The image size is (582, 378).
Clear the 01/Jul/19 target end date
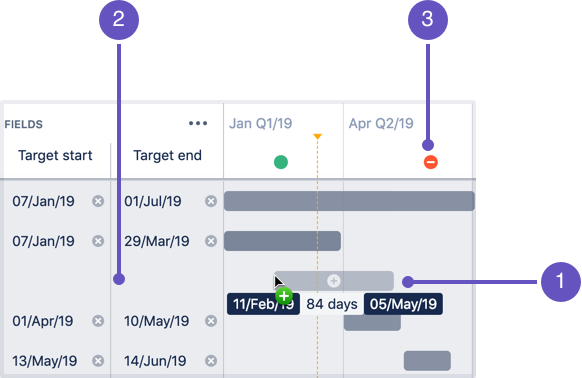(x=211, y=201)
